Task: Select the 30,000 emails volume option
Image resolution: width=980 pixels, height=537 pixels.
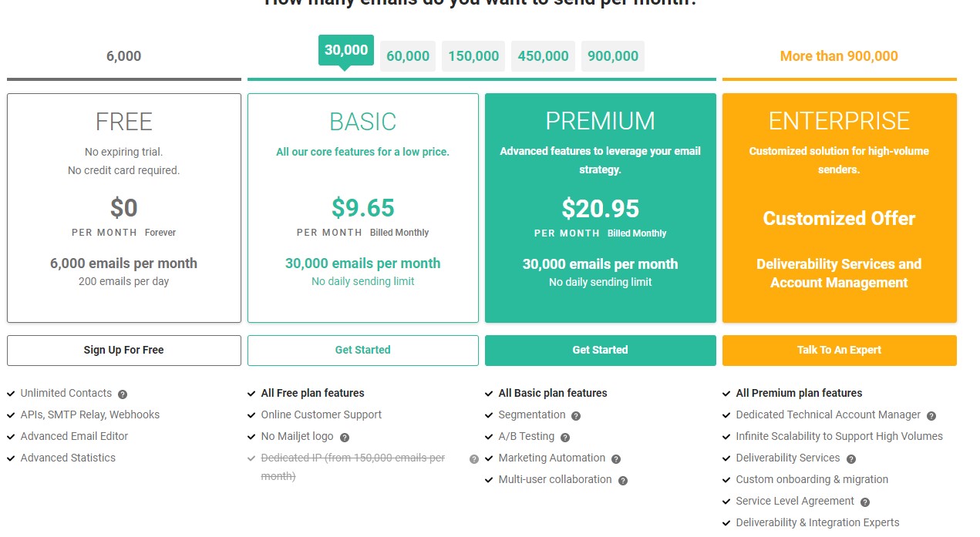Action: [346, 51]
